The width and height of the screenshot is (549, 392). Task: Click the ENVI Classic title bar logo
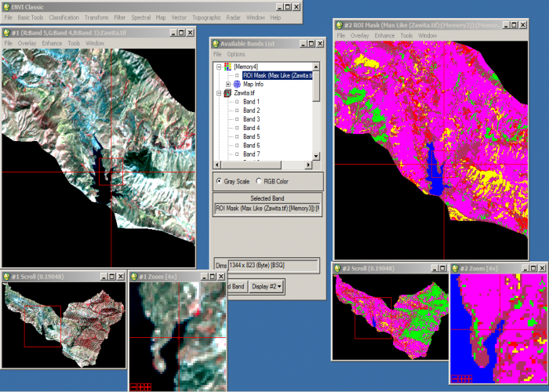[5, 5]
